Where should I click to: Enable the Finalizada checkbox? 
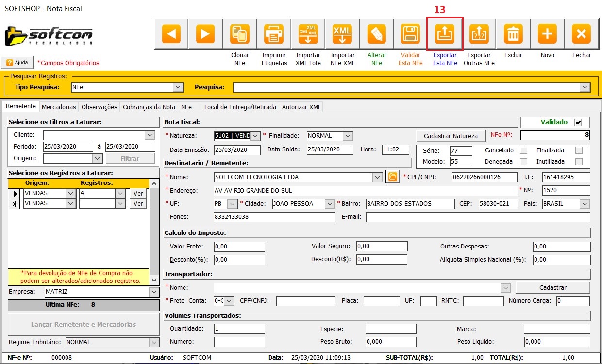579,150
